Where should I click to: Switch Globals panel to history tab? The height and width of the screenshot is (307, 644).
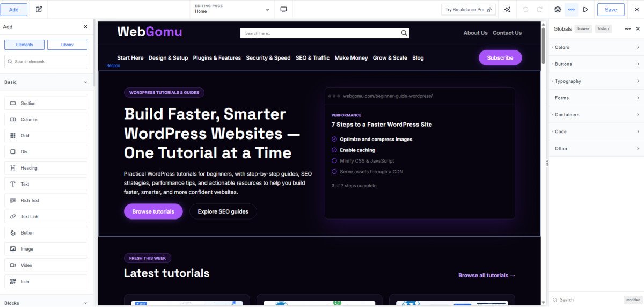pos(604,28)
